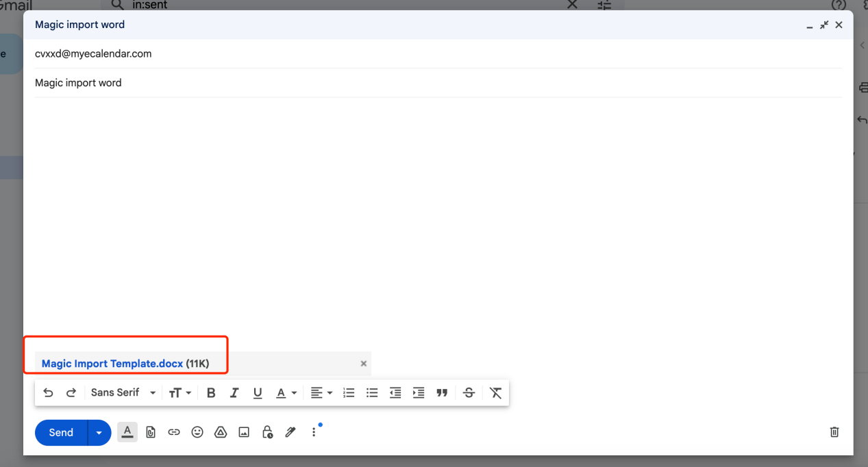Open more options in the compose toolbar
Image resolution: width=868 pixels, height=467 pixels.
pyautogui.click(x=313, y=432)
